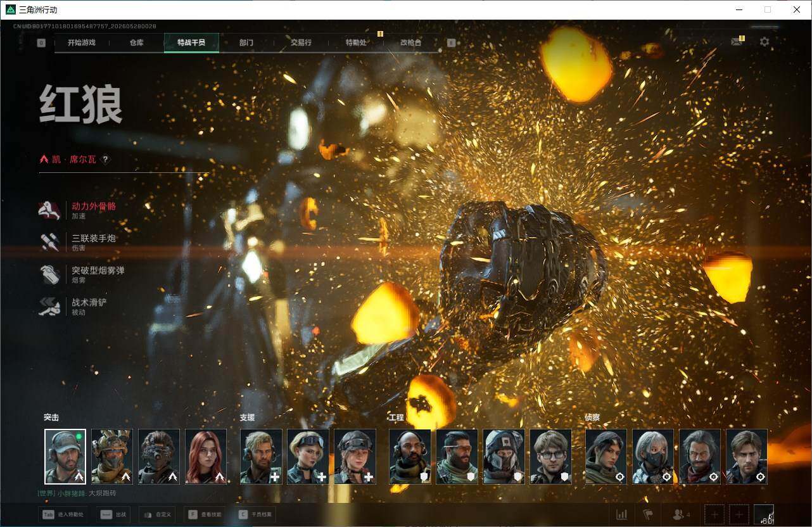Open the mail inbox icon
812x527 pixels.
[x=736, y=42]
